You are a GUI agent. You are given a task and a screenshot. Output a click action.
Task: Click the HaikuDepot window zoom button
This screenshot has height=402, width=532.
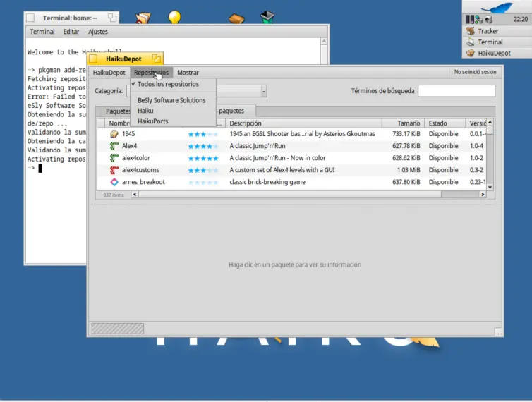tap(156, 59)
